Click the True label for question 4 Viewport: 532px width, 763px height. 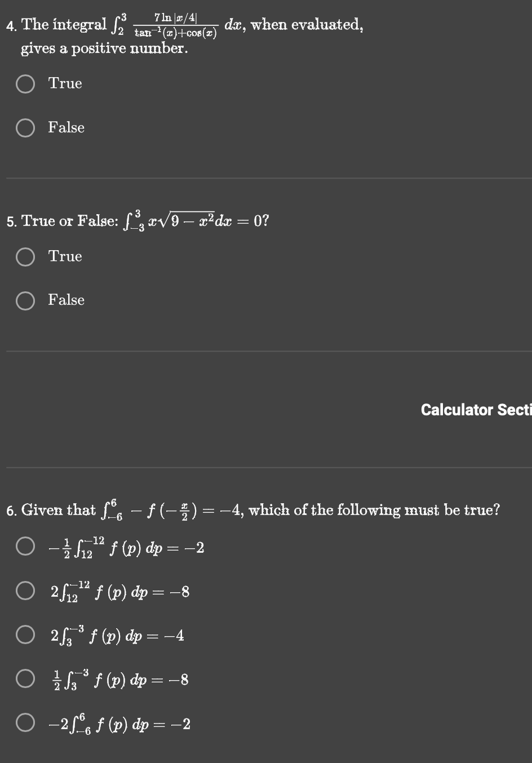click(x=65, y=83)
